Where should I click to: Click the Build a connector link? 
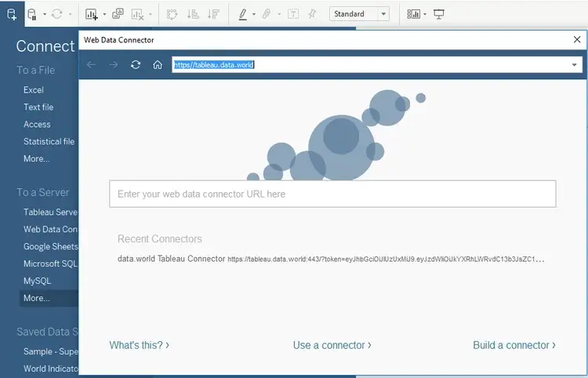[x=514, y=345]
